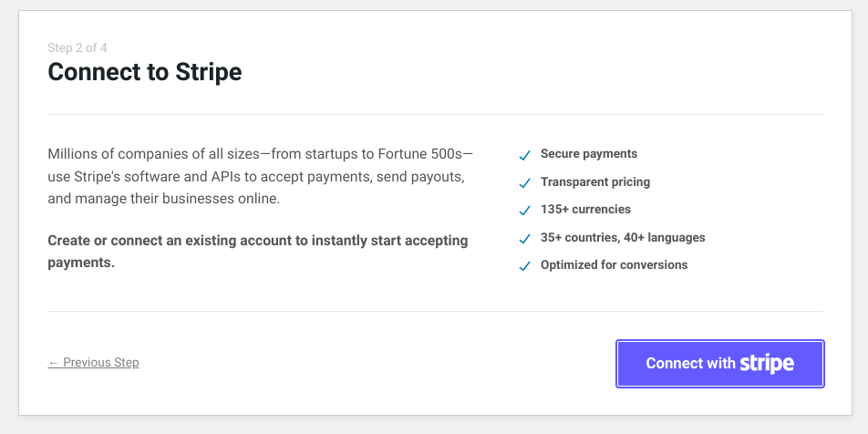868x434 pixels.
Task: Click the checkmark beside Optimized for conversions
Action: coord(525,266)
